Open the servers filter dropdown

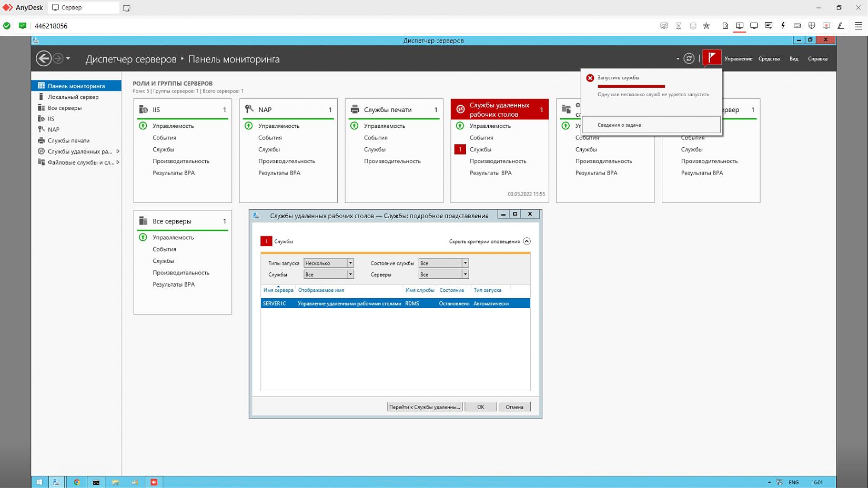point(465,274)
